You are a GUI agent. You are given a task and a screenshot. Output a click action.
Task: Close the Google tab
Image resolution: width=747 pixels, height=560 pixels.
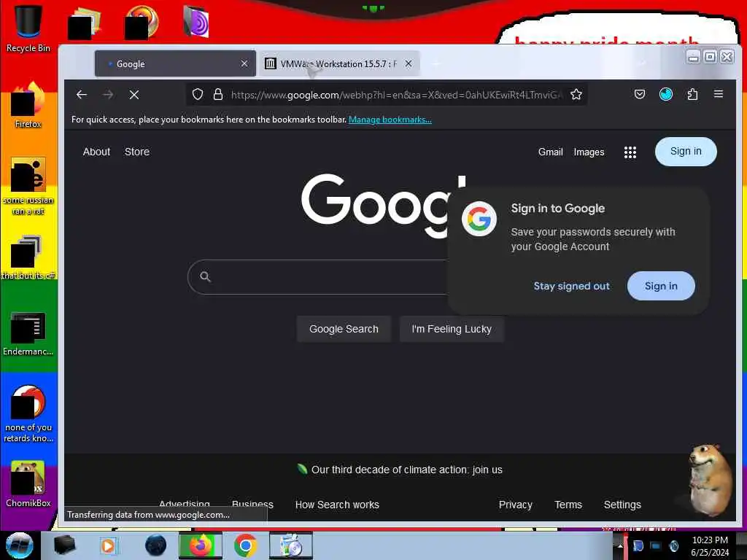pyautogui.click(x=244, y=63)
